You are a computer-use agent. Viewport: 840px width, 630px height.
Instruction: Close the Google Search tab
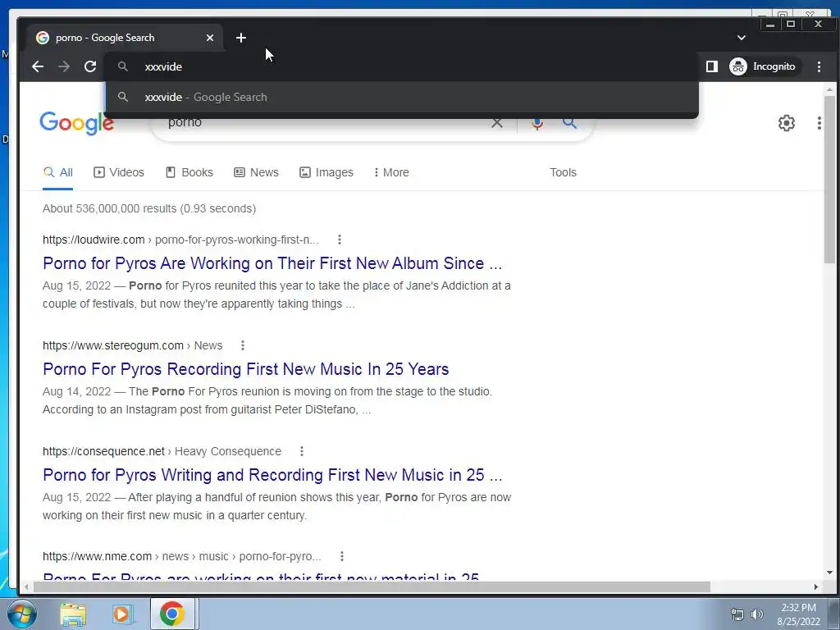pyautogui.click(x=210, y=38)
